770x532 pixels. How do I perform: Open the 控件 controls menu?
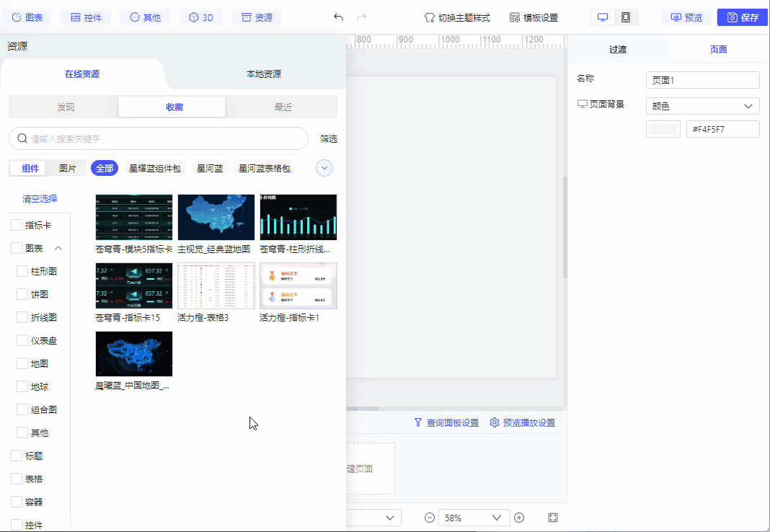[x=86, y=17]
